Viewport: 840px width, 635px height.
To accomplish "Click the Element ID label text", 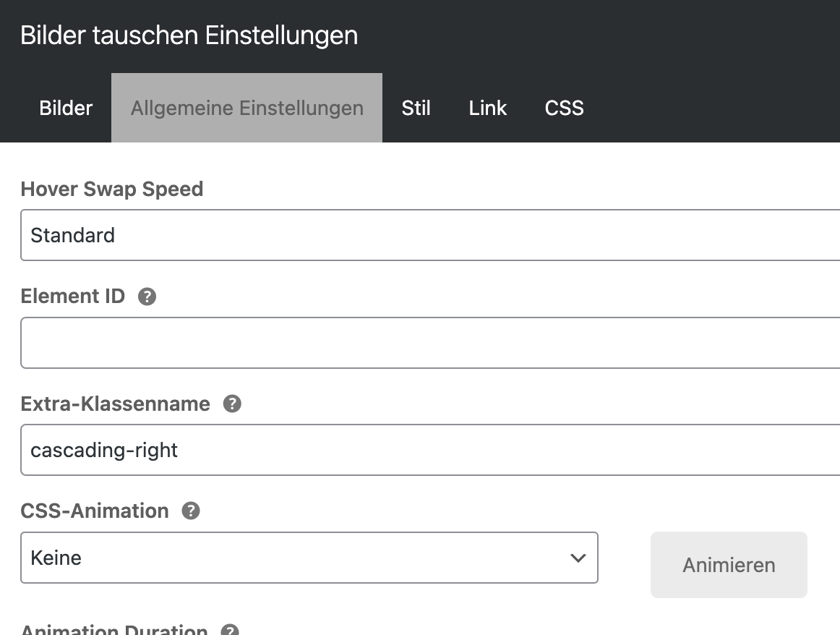I will (x=73, y=297).
